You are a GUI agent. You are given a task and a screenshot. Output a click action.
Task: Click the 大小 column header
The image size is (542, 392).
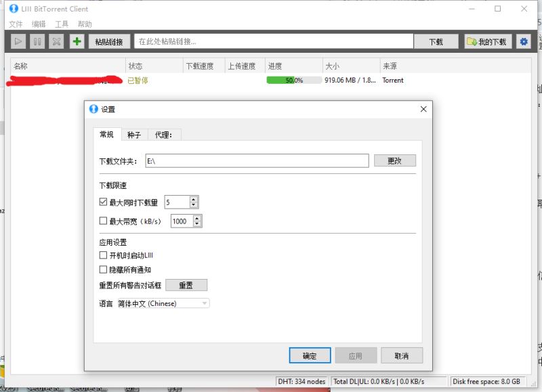(352, 66)
